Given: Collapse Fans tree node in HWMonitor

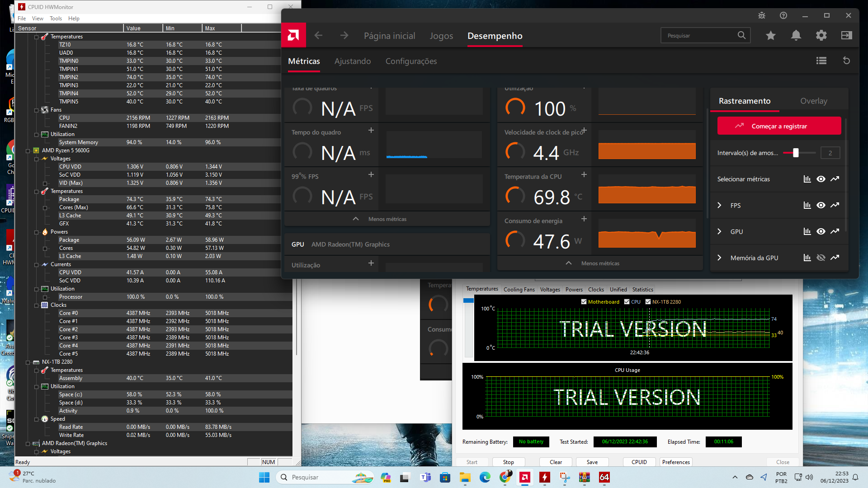Looking at the screenshot, I should [x=37, y=110].
